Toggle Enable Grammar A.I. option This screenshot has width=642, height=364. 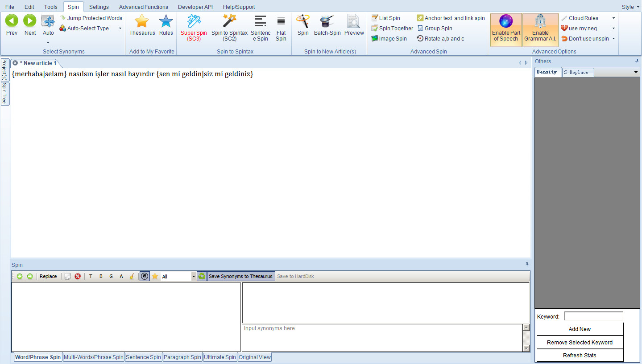pos(540,29)
